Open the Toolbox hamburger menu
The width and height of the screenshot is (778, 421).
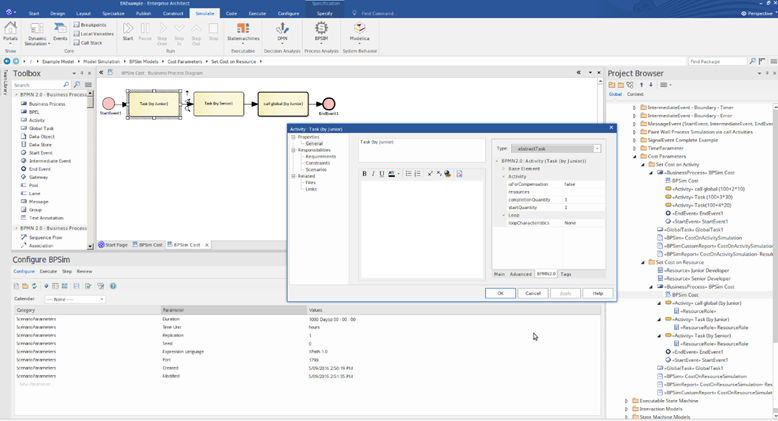(x=88, y=85)
